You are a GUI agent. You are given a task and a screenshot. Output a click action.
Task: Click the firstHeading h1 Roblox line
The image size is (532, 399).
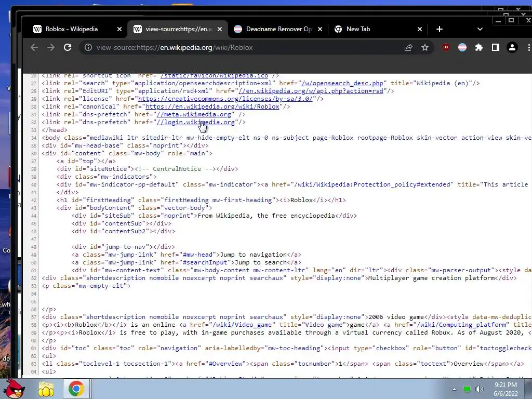[x=201, y=200]
